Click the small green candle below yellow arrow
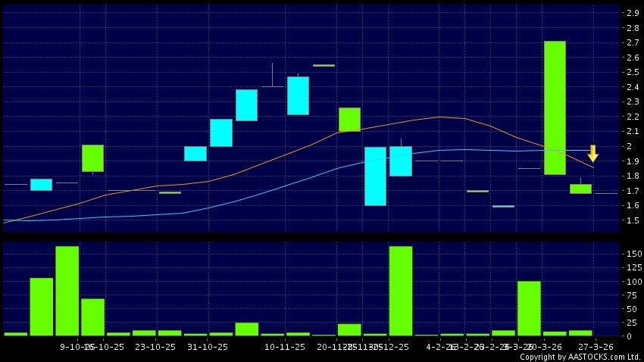The height and width of the screenshot is (362, 644). pyautogui.click(x=580, y=189)
